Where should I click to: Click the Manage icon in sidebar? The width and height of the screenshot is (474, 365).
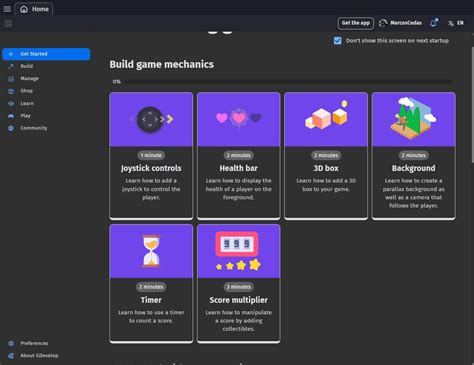11,79
